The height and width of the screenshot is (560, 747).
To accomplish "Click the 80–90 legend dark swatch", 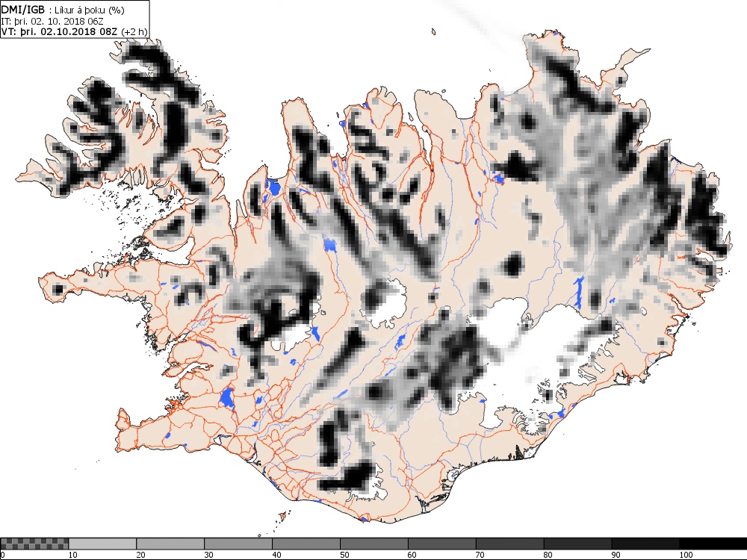I will (578, 544).
